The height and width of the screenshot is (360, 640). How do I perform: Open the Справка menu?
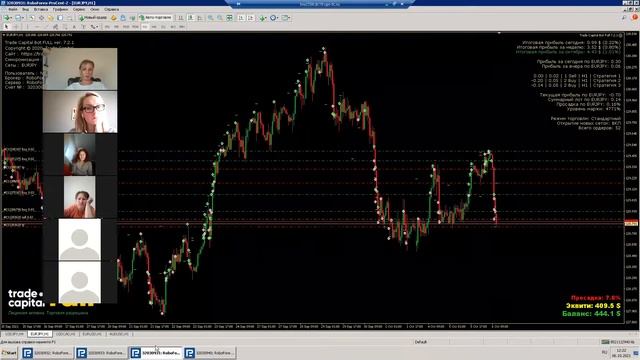(111, 9)
